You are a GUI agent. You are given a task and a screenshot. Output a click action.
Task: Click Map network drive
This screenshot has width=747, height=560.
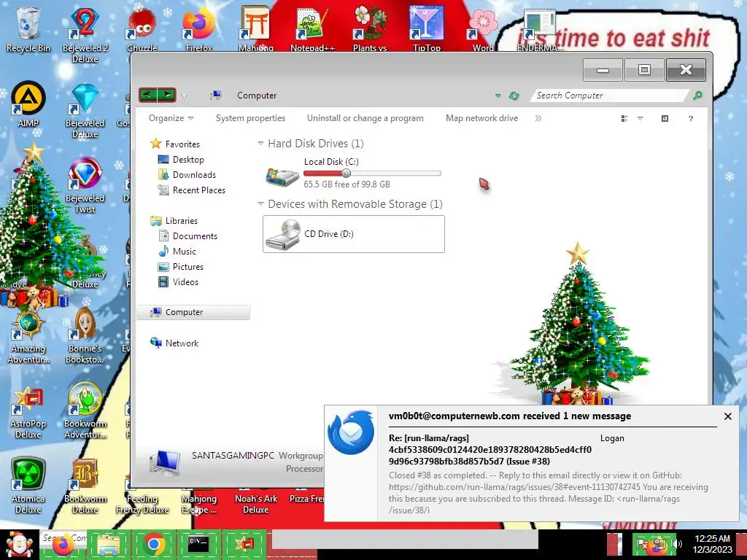(x=481, y=118)
